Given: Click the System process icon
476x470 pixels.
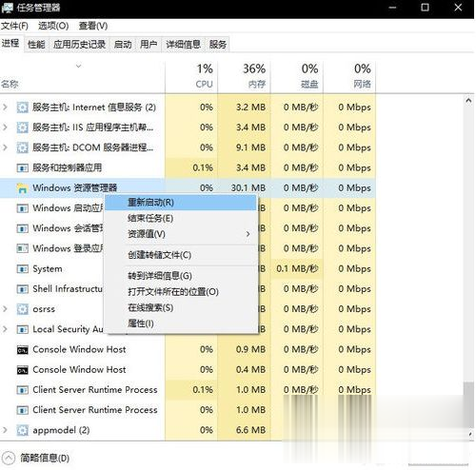Looking at the screenshot, I should click(x=22, y=269).
